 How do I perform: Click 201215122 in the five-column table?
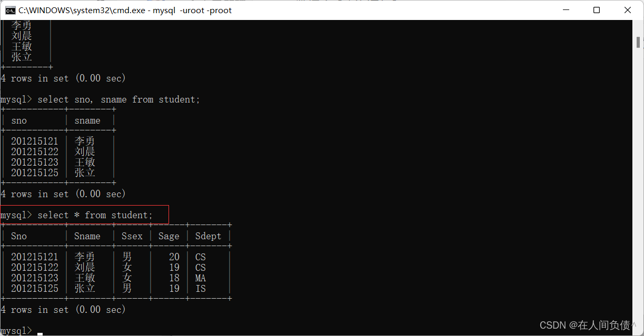tap(35, 268)
